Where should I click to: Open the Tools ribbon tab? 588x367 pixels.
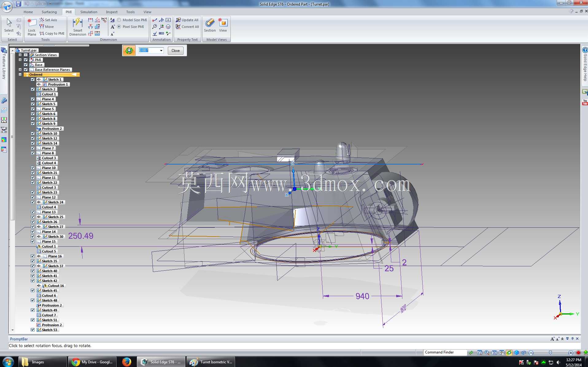coord(130,12)
